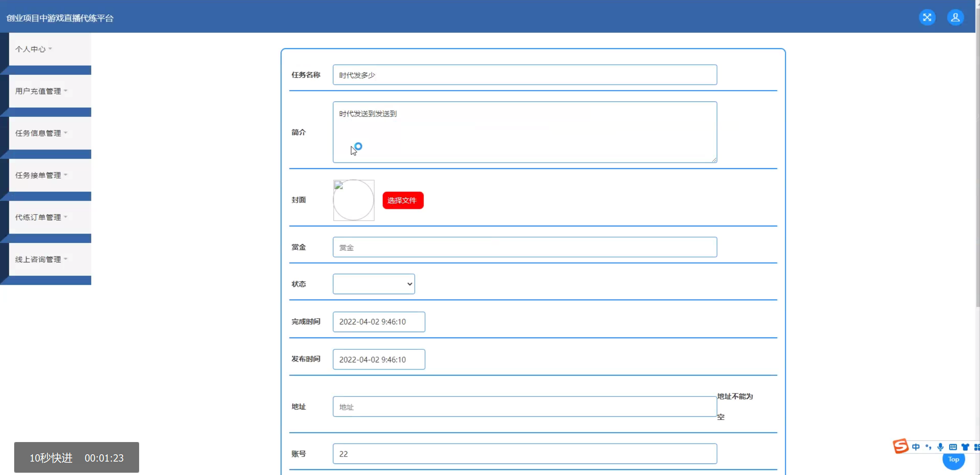Viewport: 980px width, 475px height.
Task: Click the Sogou microphone voice input icon
Action: click(940, 447)
